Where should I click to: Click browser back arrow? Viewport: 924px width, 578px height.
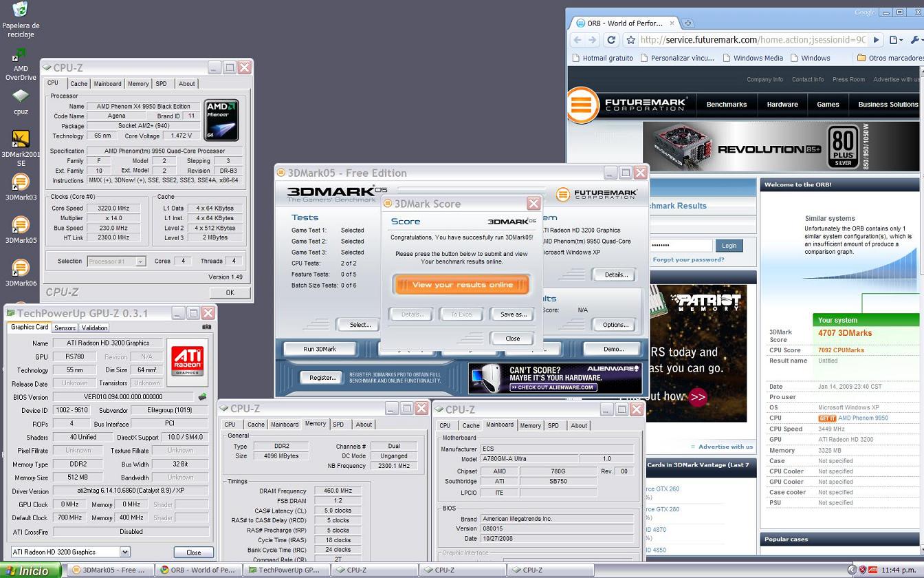(577, 40)
